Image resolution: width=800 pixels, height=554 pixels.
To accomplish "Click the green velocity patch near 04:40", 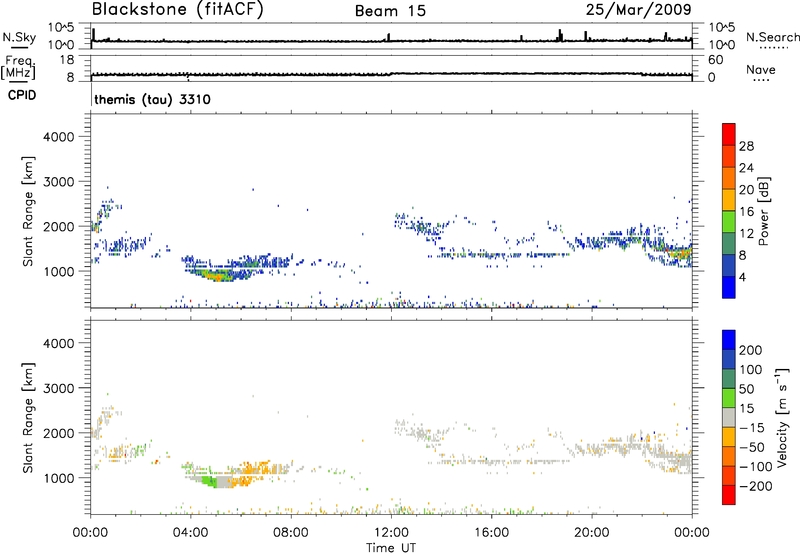I will tap(209, 481).
